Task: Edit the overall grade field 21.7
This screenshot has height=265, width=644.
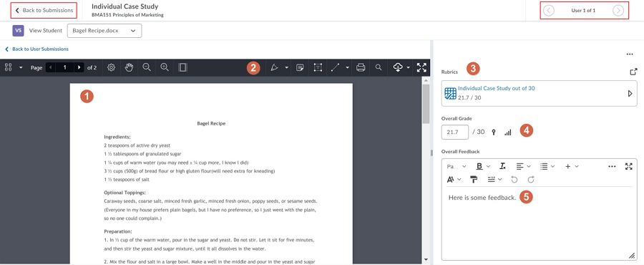Action: pyautogui.click(x=454, y=132)
